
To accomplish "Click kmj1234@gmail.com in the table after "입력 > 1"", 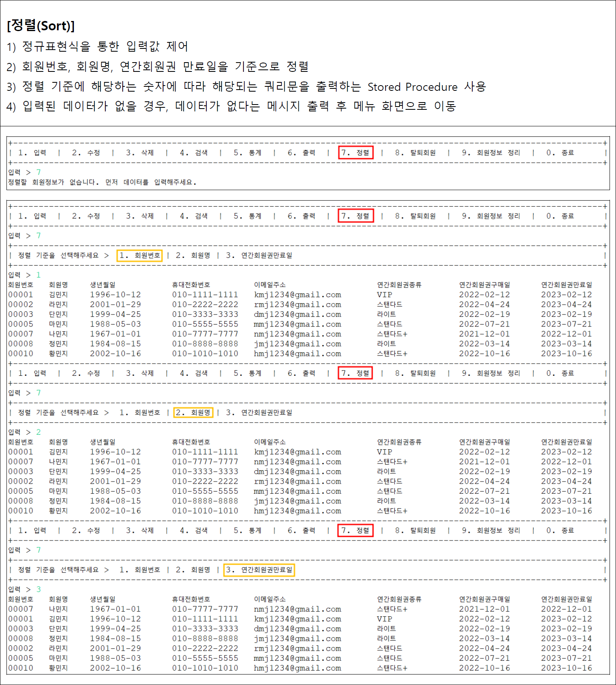I will point(298,295).
